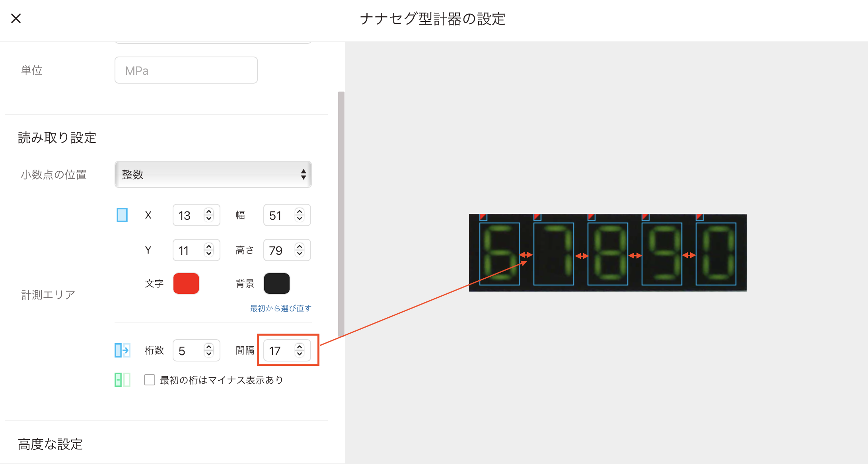The height and width of the screenshot is (465, 868).
Task: Click the 幅 width field showing 51
Action: 287,215
